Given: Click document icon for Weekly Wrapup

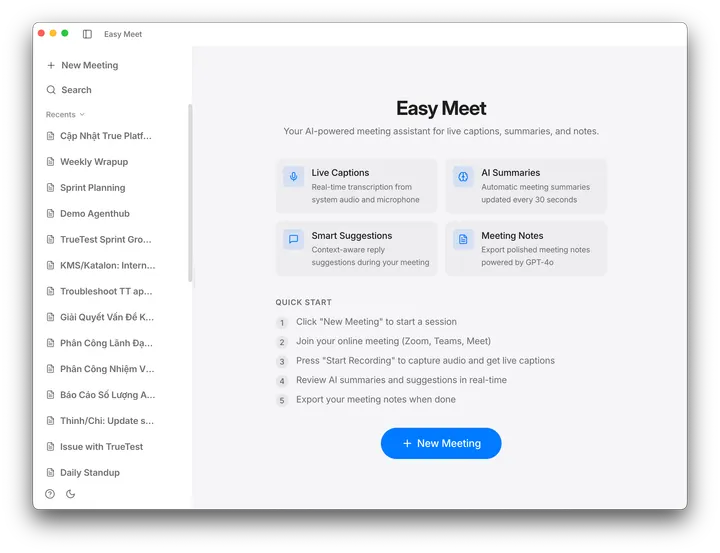Looking at the screenshot, I should point(51,162).
